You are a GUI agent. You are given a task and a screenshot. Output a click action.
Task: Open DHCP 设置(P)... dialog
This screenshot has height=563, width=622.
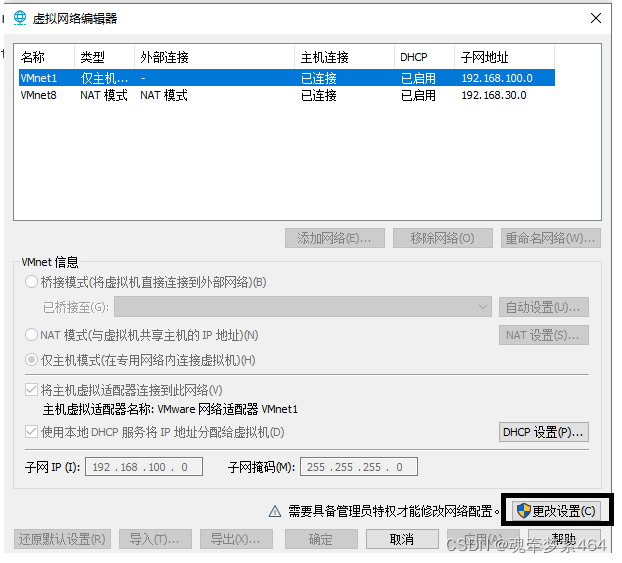pyautogui.click(x=544, y=432)
